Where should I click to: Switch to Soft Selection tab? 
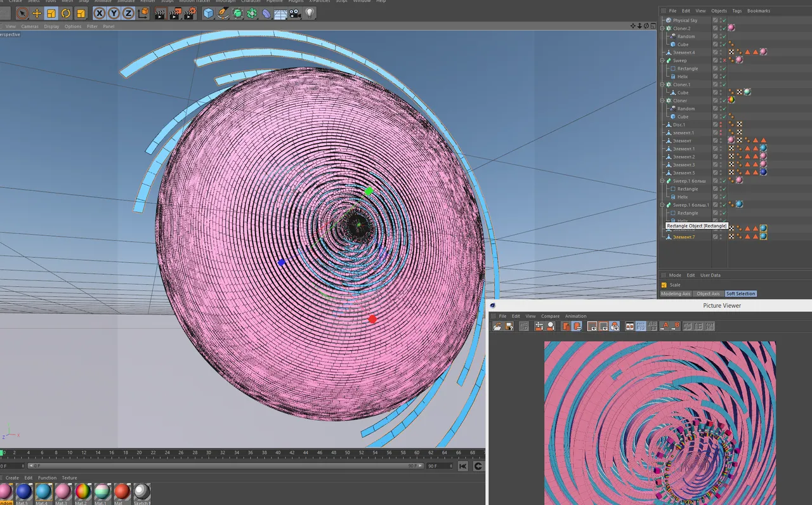741,294
